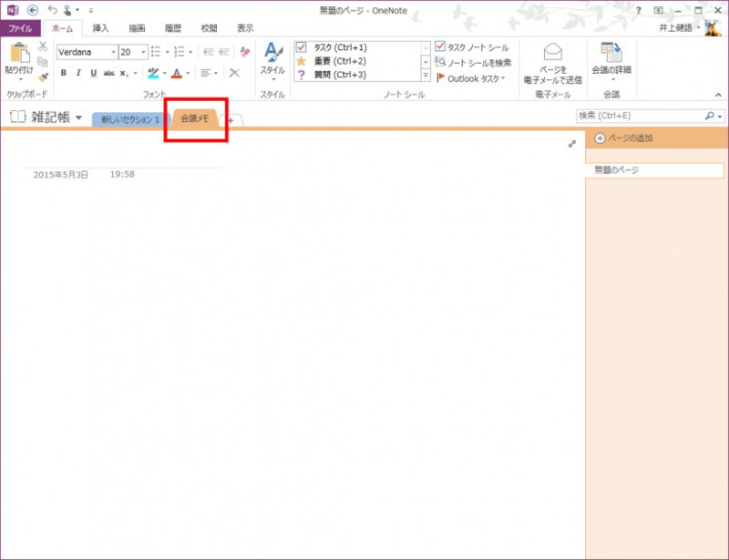
Task: Switch to the 校閲 tab
Action: pyautogui.click(x=210, y=28)
